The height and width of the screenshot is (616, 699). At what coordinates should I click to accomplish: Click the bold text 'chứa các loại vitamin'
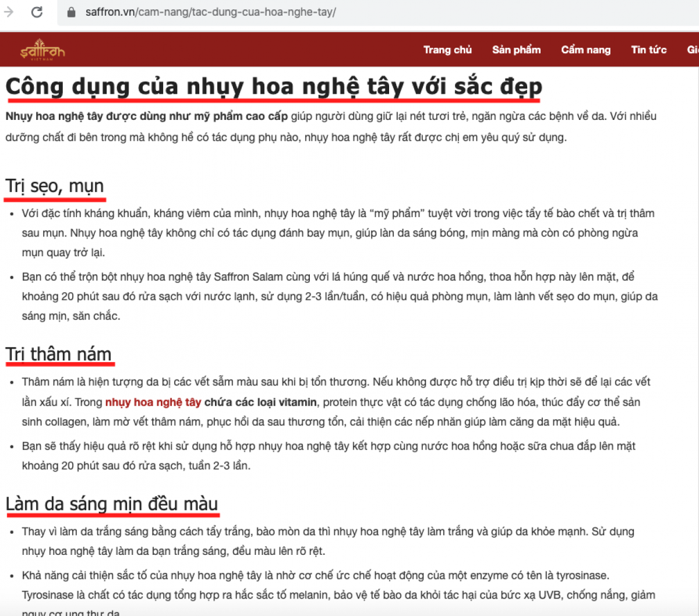[x=260, y=402]
